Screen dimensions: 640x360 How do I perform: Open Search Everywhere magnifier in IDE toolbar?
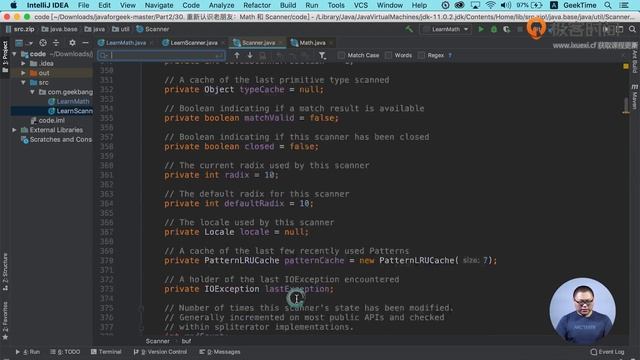(632, 29)
